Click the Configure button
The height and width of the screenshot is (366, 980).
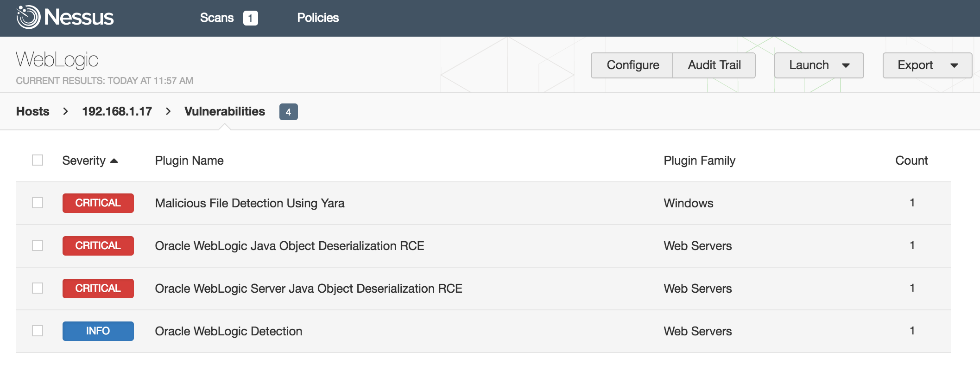tap(632, 65)
